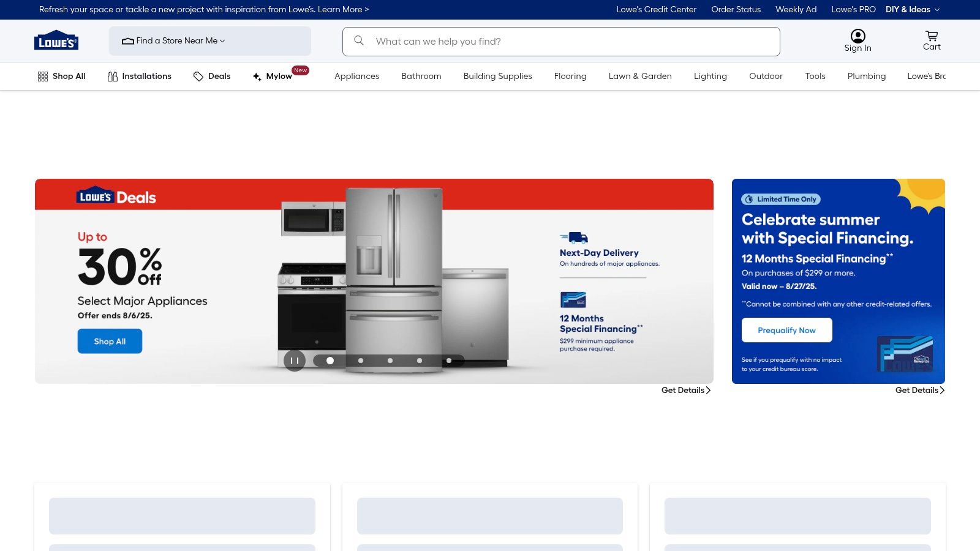Viewport: 980px width, 551px height.
Task: Expand Find a Store Near Me
Action: (210, 41)
